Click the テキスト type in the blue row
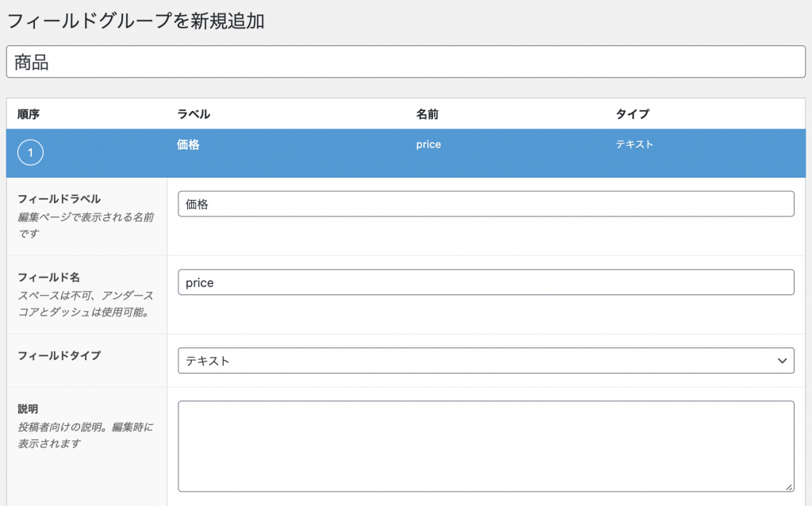The width and height of the screenshot is (812, 506). (x=634, y=144)
